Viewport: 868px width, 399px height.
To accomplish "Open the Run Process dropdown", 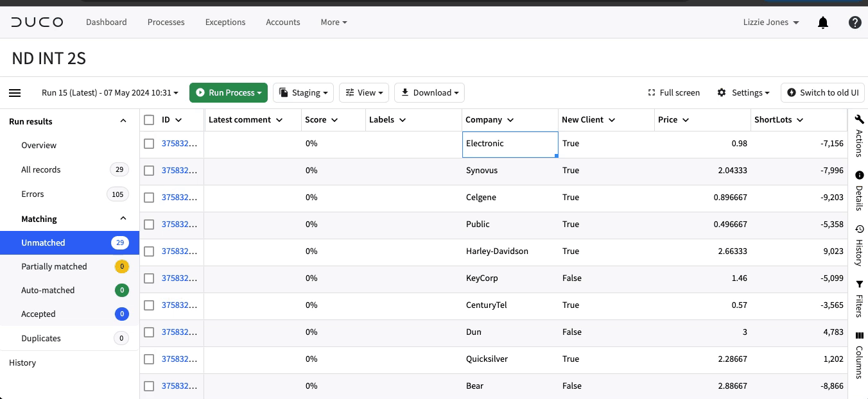I will coord(229,92).
